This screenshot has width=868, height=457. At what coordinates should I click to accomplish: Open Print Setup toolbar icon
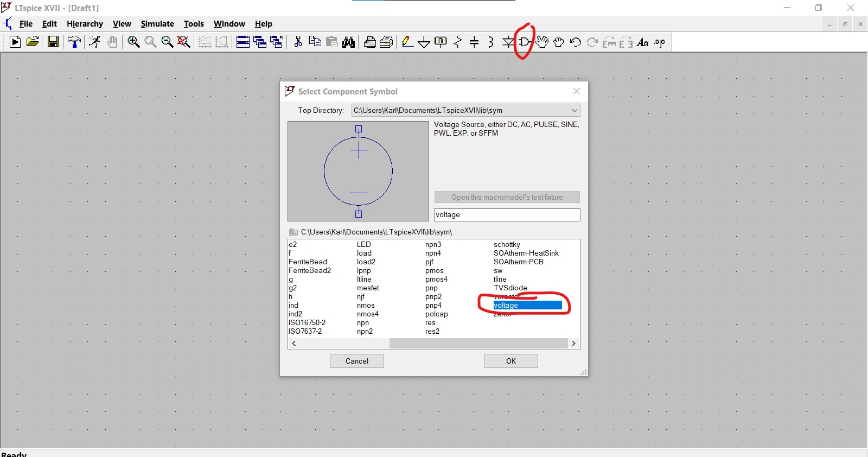[386, 42]
